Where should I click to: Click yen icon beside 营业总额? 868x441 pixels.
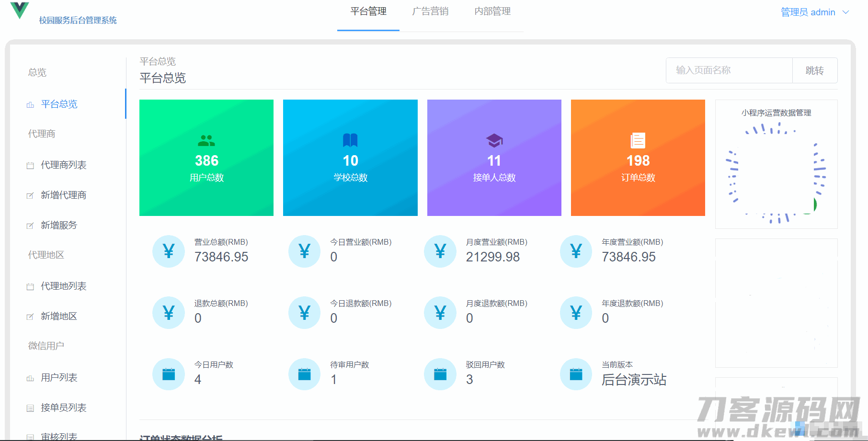(169, 251)
